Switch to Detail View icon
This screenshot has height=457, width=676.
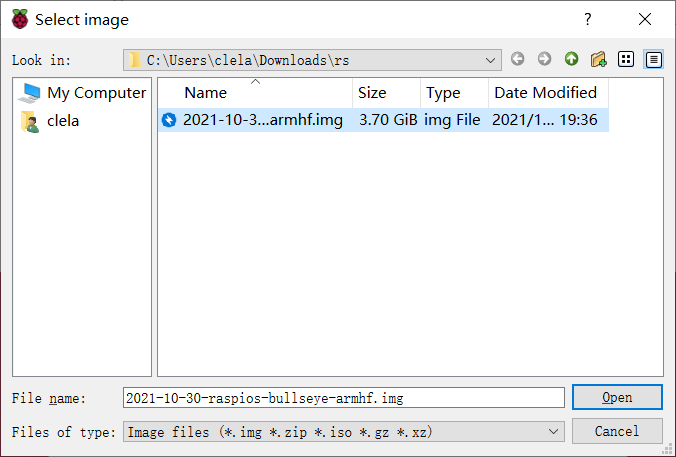654,59
